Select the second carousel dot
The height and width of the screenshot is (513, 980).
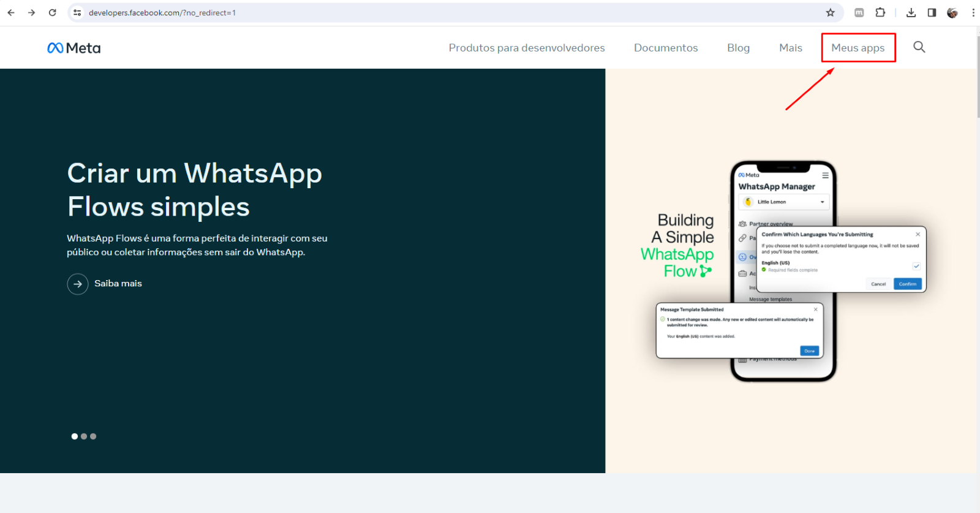pyautogui.click(x=84, y=436)
